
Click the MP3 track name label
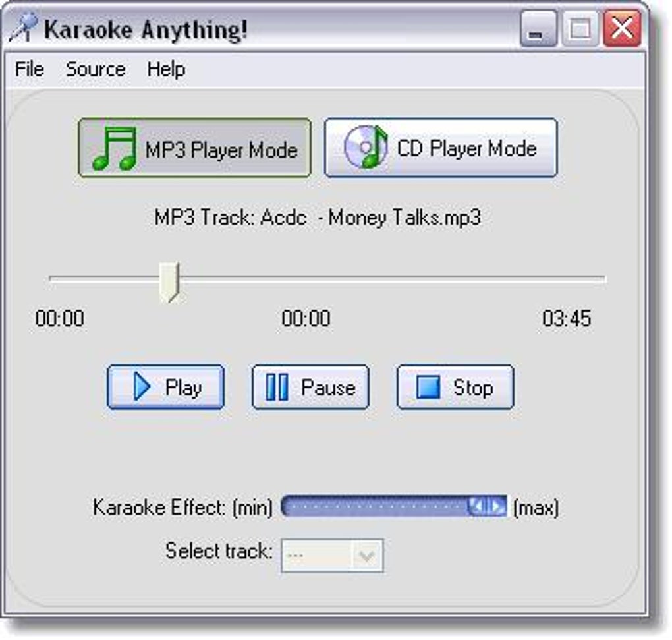pos(318,218)
